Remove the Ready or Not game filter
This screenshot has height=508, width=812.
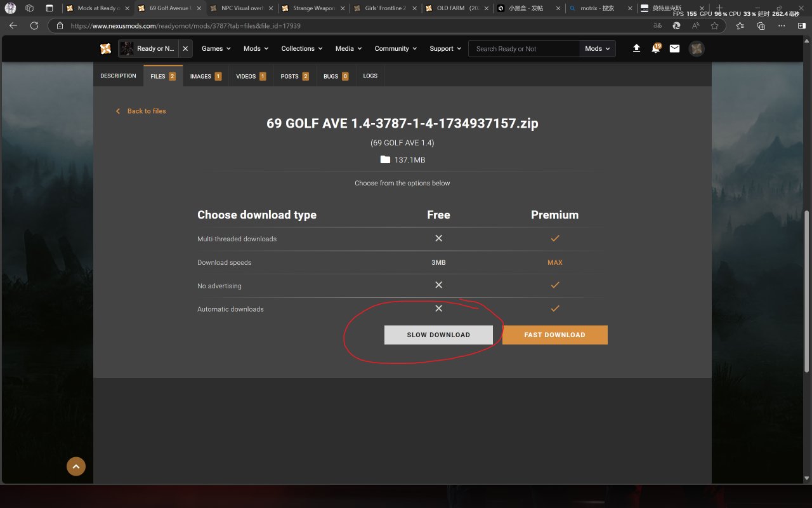tap(185, 49)
